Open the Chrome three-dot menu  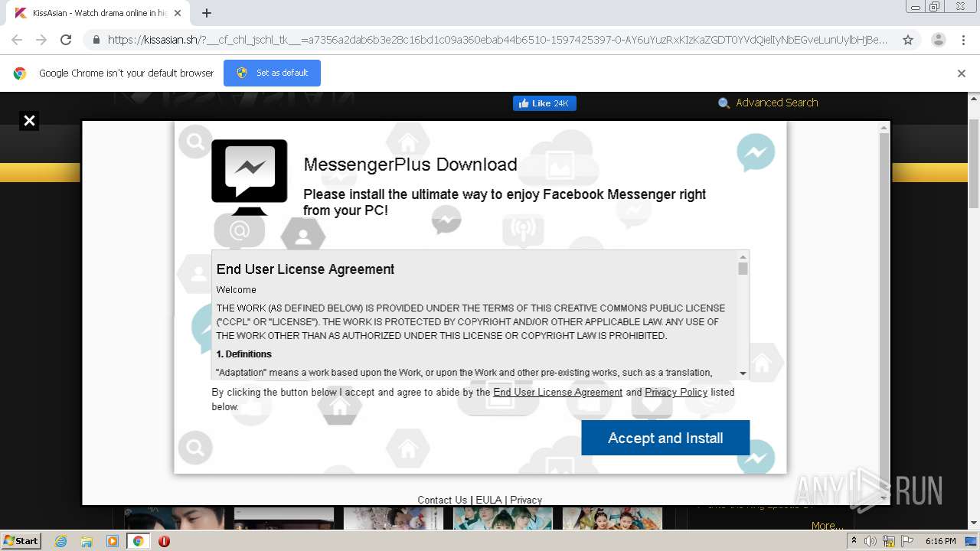(x=963, y=40)
